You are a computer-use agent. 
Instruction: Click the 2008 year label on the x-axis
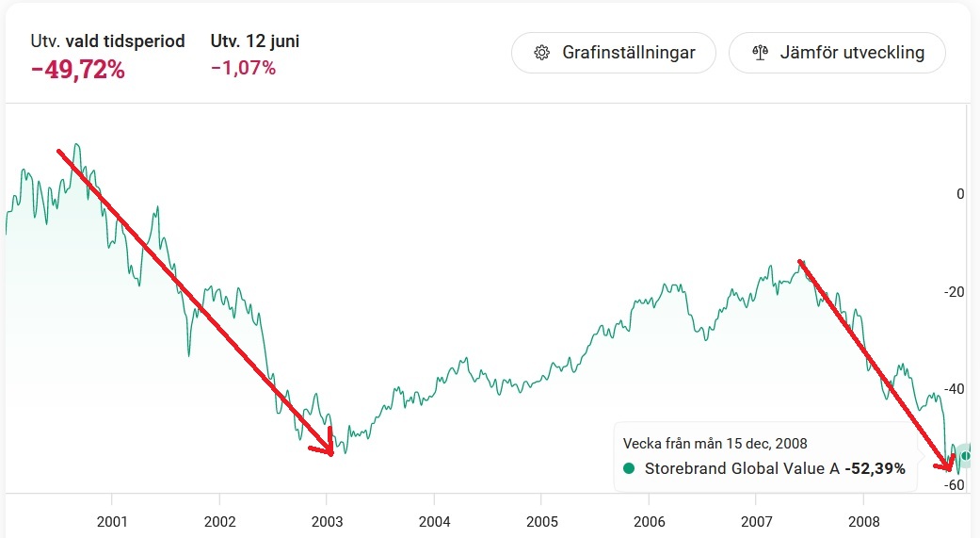(x=864, y=521)
